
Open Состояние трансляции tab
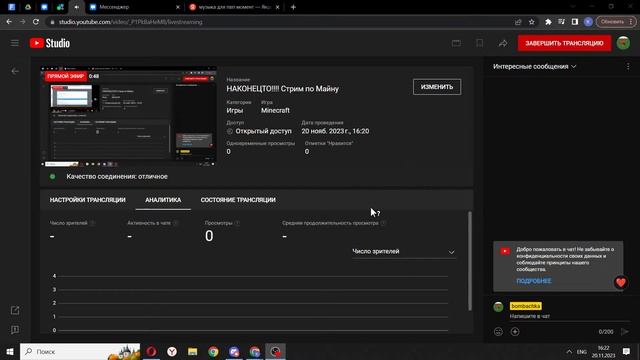(238, 200)
